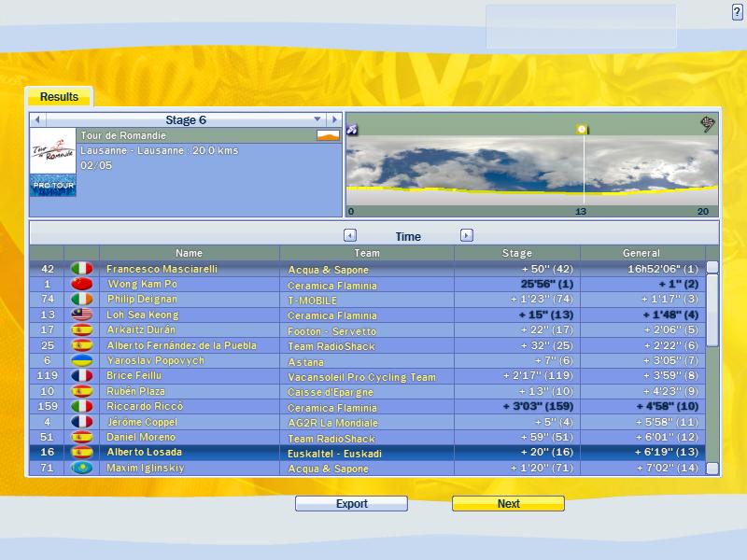
Task: Click the help question mark icon
Action: click(738, 11)
